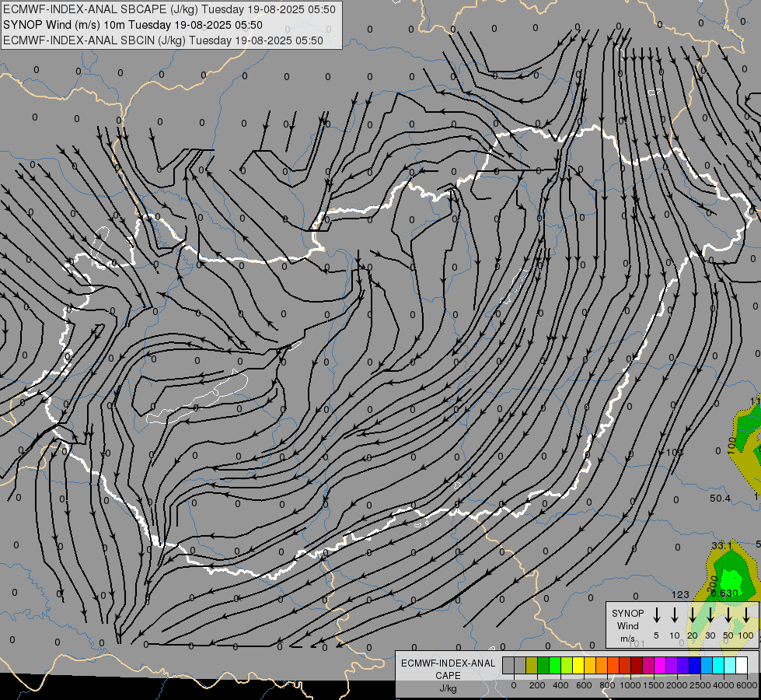Screen dimensions: 761x700
Task: Click the CAPE label in the legend
Action: point(448,676)
